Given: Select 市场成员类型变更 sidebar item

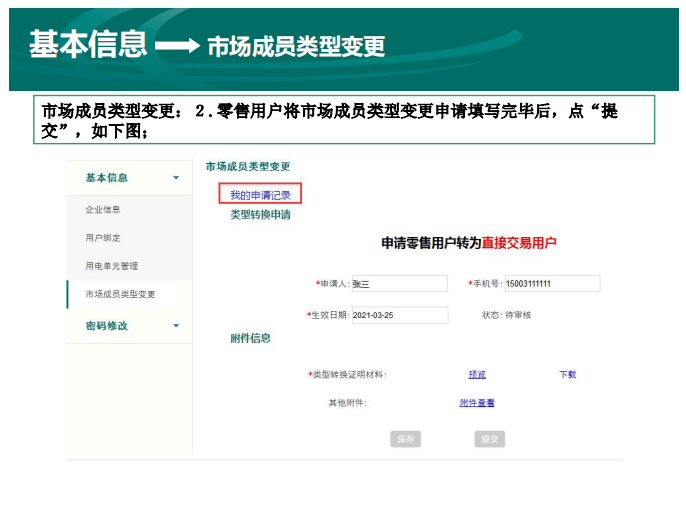Looking at the screenshot, I should [120, 294].
